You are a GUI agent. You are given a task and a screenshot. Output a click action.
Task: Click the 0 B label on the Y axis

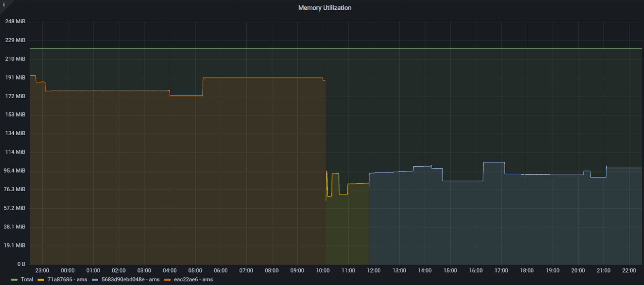[21, 264]
